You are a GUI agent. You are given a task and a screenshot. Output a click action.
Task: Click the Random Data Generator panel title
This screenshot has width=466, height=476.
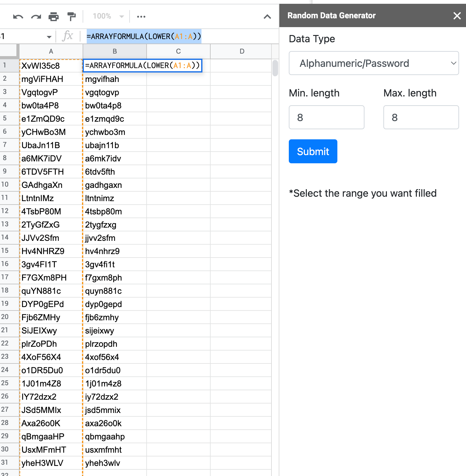pyautogui.click(x=332, y=15)
